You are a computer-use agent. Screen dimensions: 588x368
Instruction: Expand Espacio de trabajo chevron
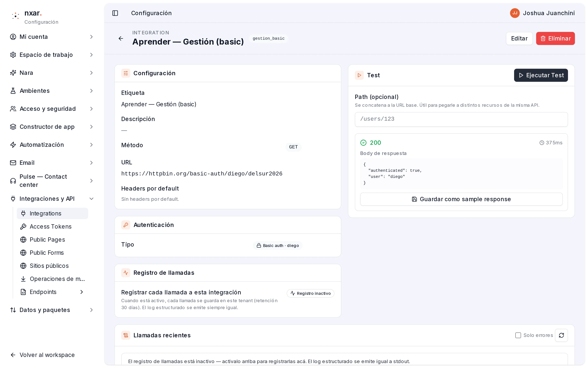(x=91, y=55)
